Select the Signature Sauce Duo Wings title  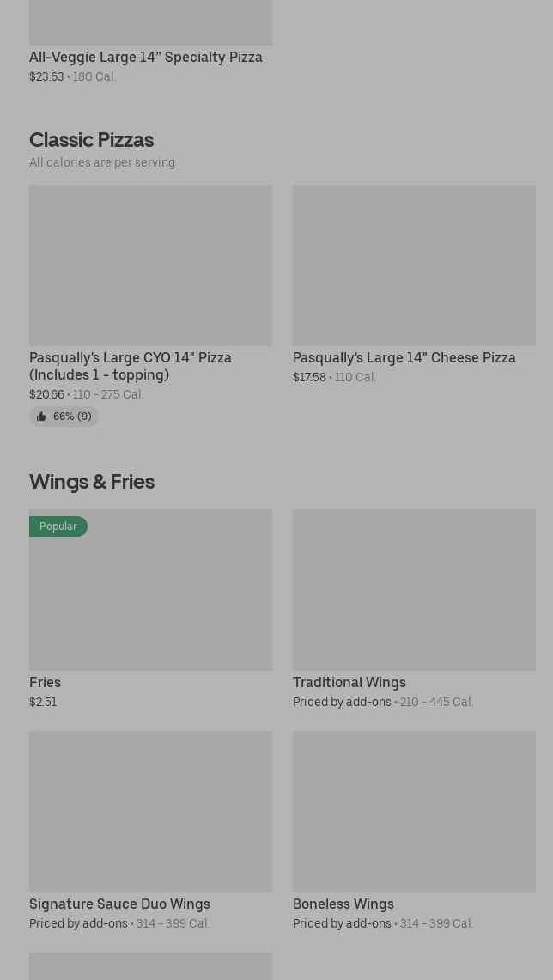coord(119,904)
